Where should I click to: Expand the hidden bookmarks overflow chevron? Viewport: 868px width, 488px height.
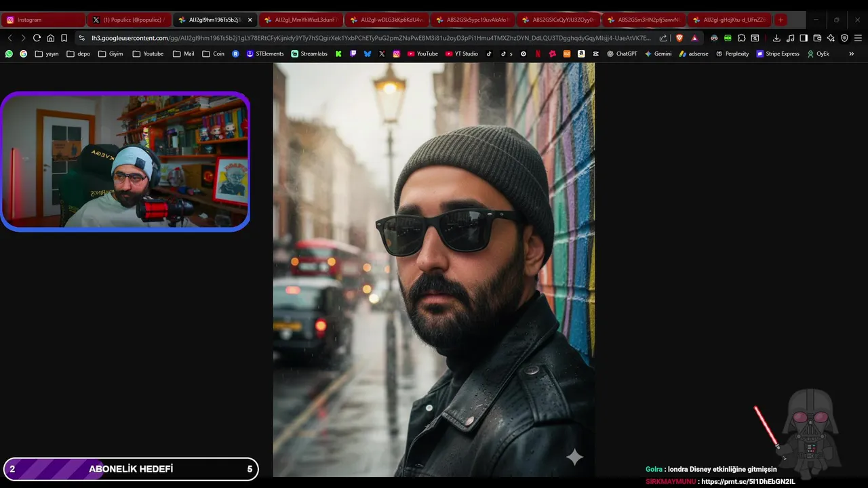tap(851, 54)
